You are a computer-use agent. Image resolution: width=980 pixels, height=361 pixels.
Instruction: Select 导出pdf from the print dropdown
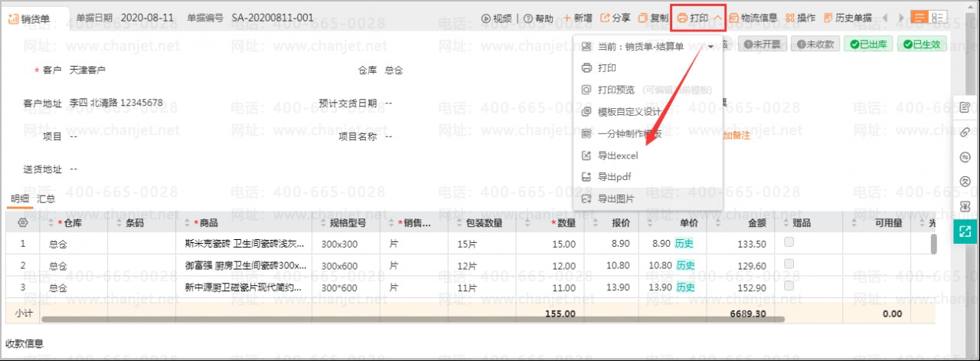click(x=613, y=177)
